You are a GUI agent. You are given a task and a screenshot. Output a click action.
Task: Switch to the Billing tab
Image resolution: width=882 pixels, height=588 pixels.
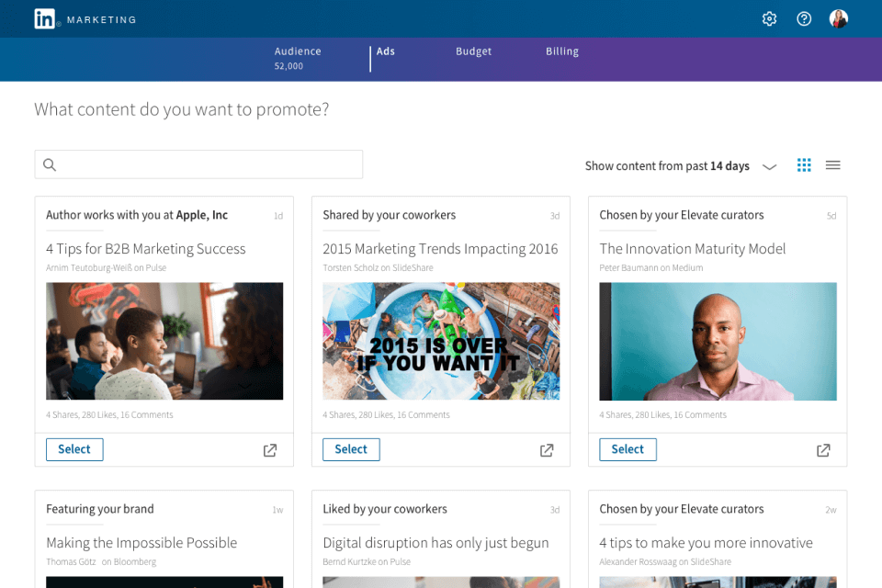coord(562,51)
